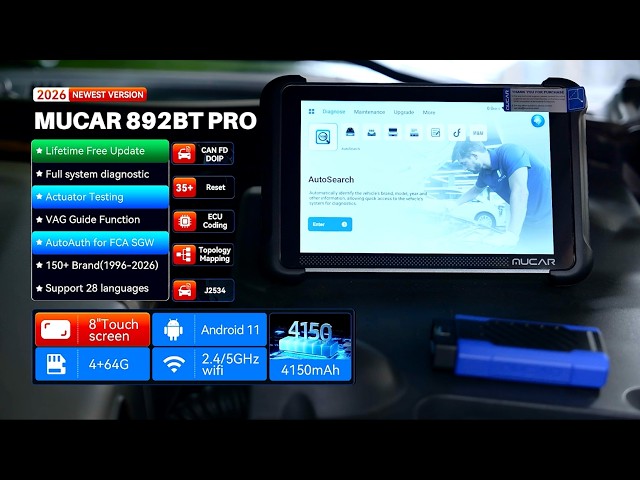Select the large AutoSearch magnifier tile
This screenshot has width=640, height=480.
pyautogui.click(x=323, y=137)
